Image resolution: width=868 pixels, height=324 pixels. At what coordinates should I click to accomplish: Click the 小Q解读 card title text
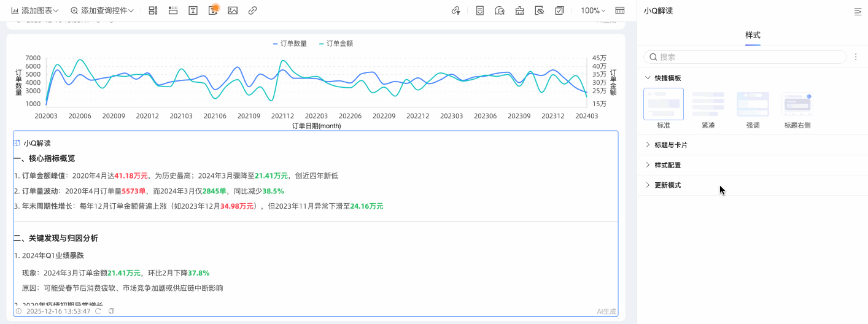point(37,143)
